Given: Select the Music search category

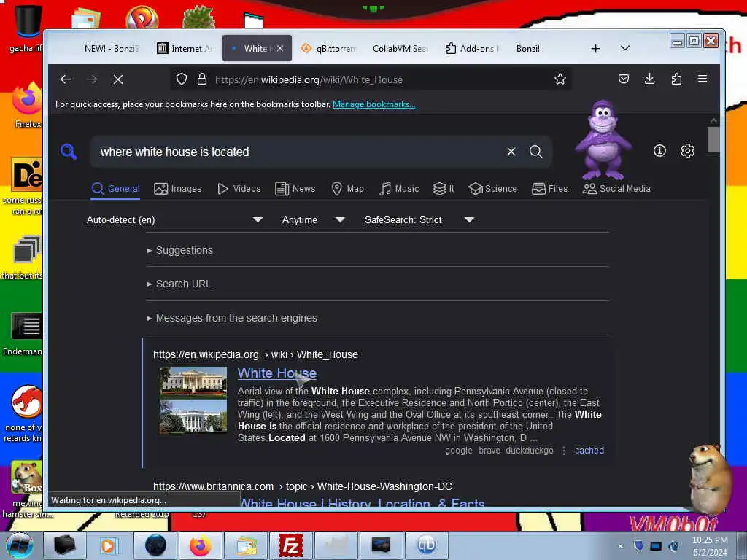Looking at the screenshot, I should click(399, 189).
